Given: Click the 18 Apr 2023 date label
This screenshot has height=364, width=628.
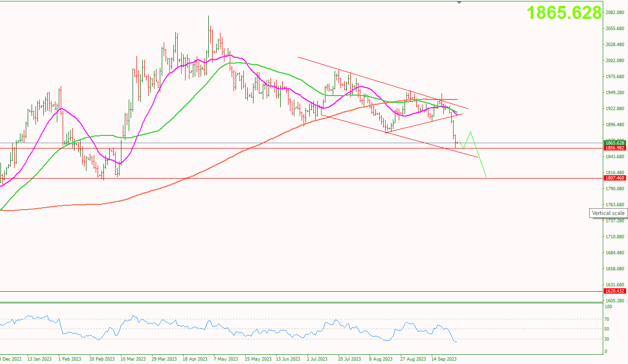Looking at the screenshot, I should point(195,360).
